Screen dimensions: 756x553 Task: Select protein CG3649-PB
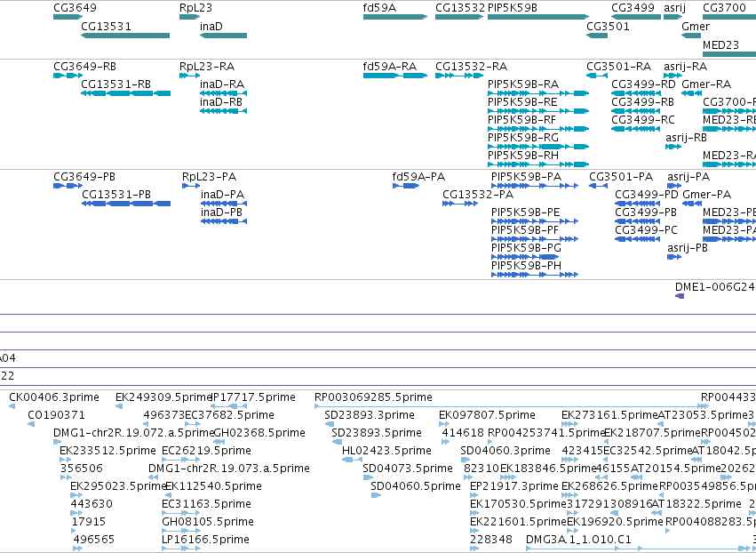coord(84,177)
